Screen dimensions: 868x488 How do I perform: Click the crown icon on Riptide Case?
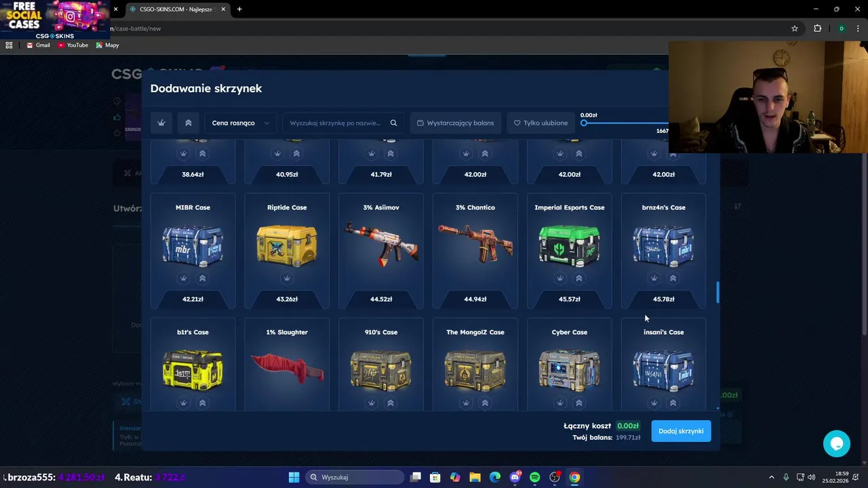pyautogui.click(x=287, y=278)
